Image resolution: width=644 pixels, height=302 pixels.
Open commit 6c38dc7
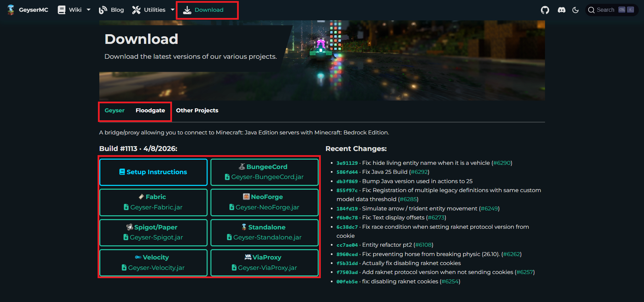coord(347,227)
